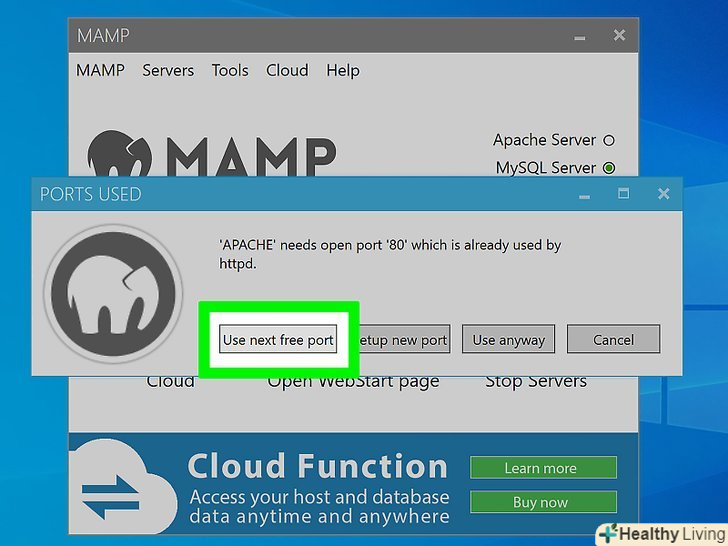Click Open WebStart page in MAMP window
The height and width of the screenshot is (546, 728).
[353, 383]
